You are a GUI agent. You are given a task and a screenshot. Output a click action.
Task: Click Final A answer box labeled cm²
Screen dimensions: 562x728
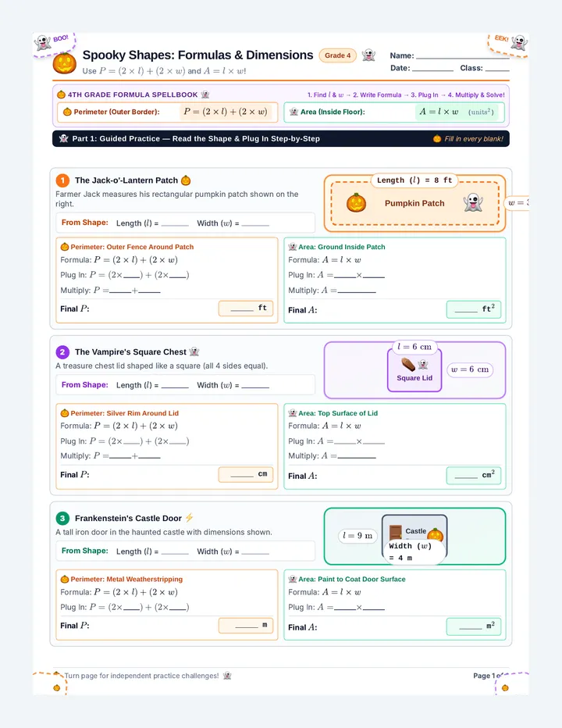click(474, 476)
